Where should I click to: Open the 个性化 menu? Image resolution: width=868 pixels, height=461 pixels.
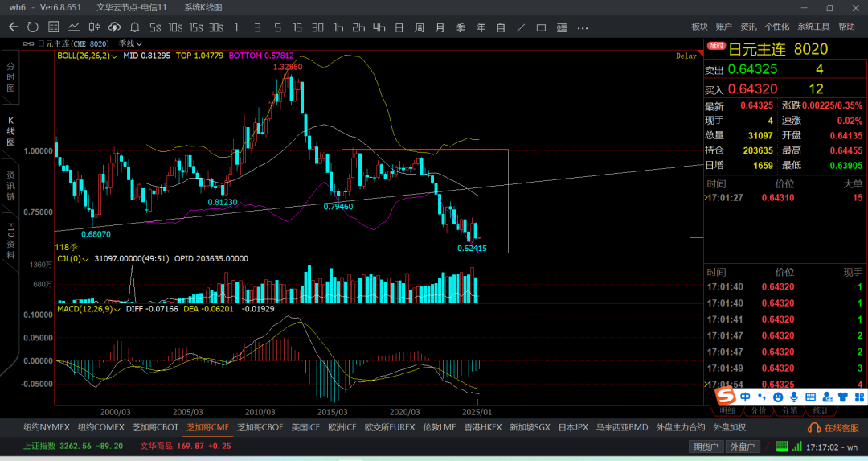point(776,27)
